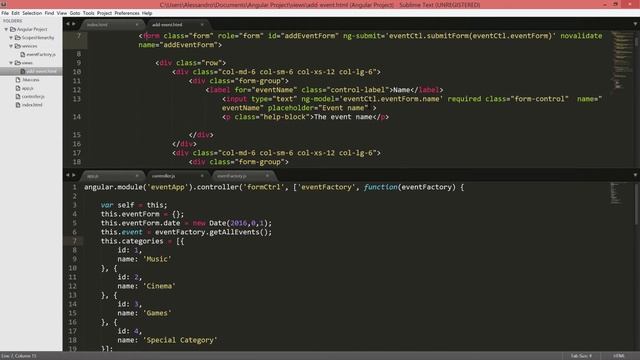Click the app.js file icon in sidebar
The image size is (640, 360).
(18, 88)
